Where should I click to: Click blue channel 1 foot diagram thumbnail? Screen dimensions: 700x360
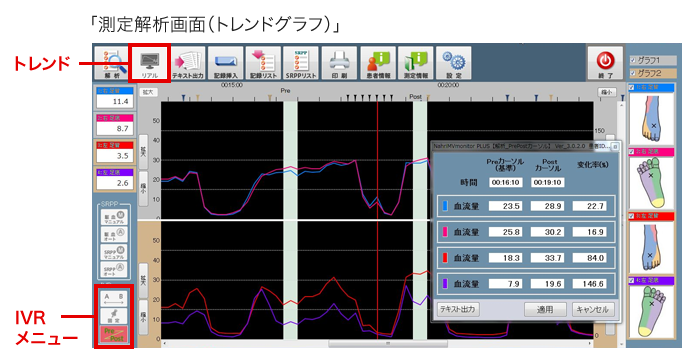[651, 118]
